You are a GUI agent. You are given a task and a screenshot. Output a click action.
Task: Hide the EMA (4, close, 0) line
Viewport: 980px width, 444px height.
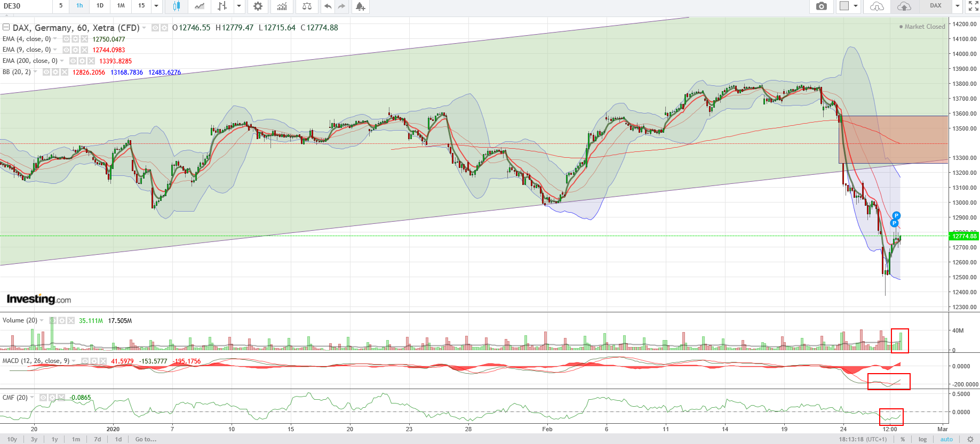point(66,39)
